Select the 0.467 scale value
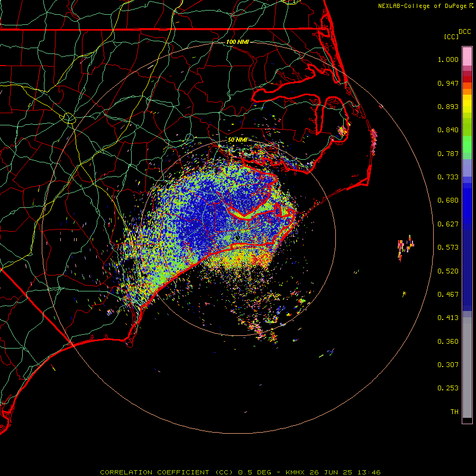This screenshot has height=476, width=476. (x=448, y=295)
